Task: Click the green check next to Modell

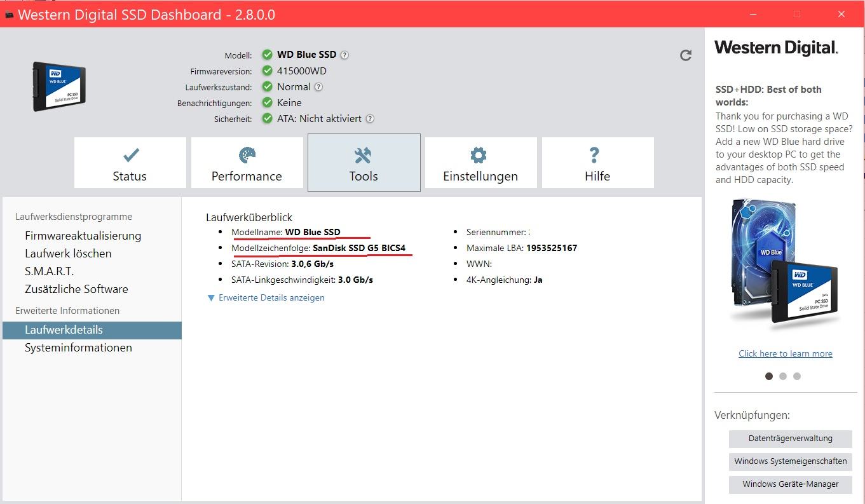Action: [267, 55]
